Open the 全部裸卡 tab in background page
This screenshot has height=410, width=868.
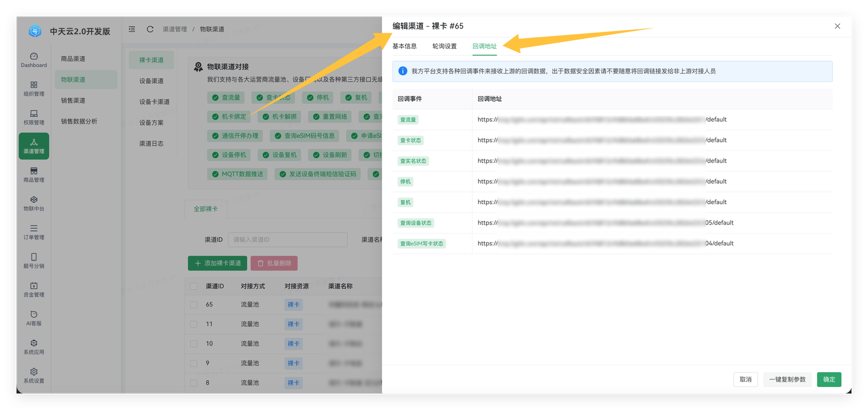click(x=206, y=209)
